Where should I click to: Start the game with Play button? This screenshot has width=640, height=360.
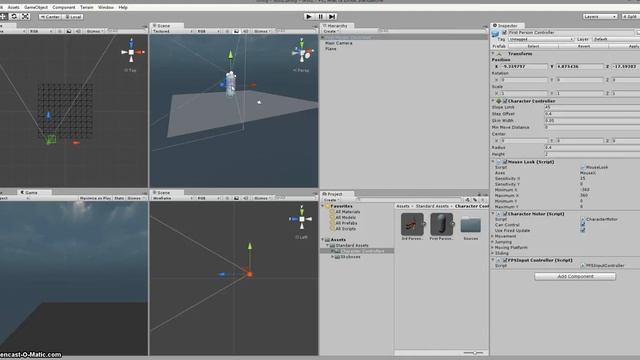click(309, 16)
